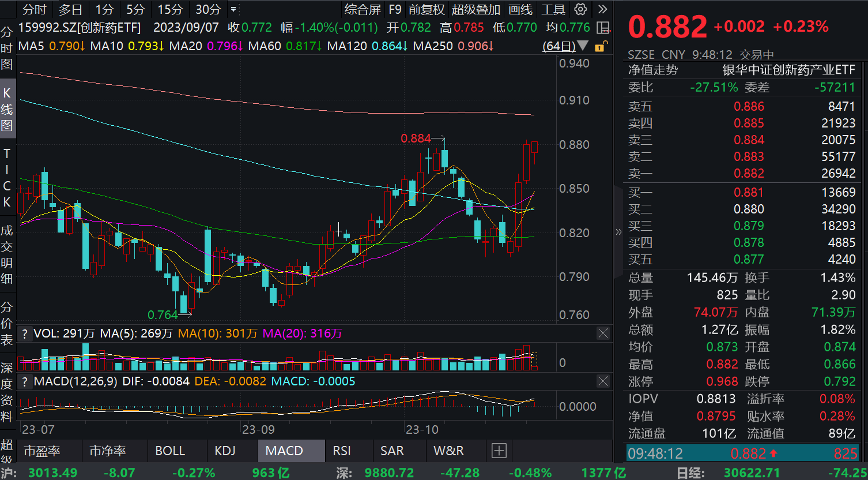Image resolution: width=868 pixels, height=480 pixels.
Task: Open 深度资料 sidebar tab
Action: (x=7, y=392)
